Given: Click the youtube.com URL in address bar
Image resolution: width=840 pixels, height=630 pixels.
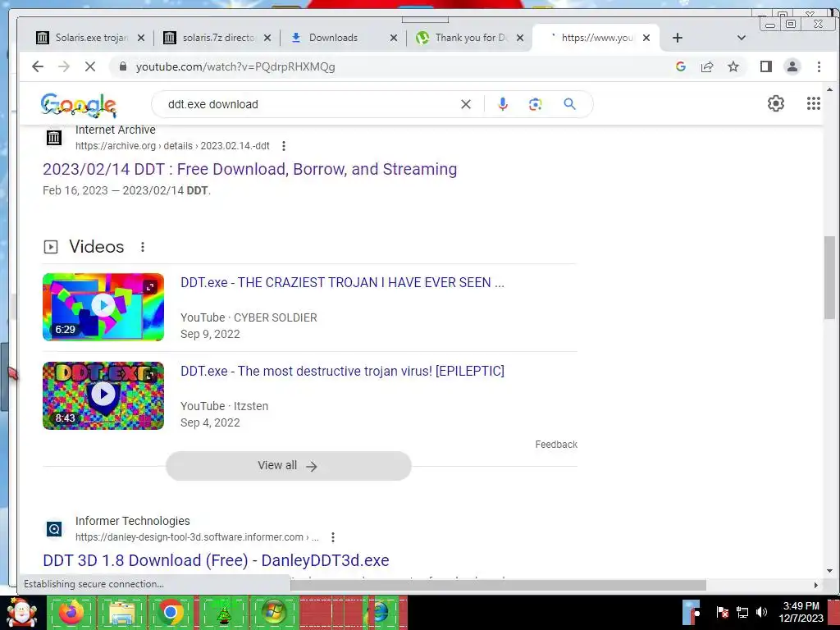Looking at the screenshot, I should pyautogui.click(x=235, y=66).
